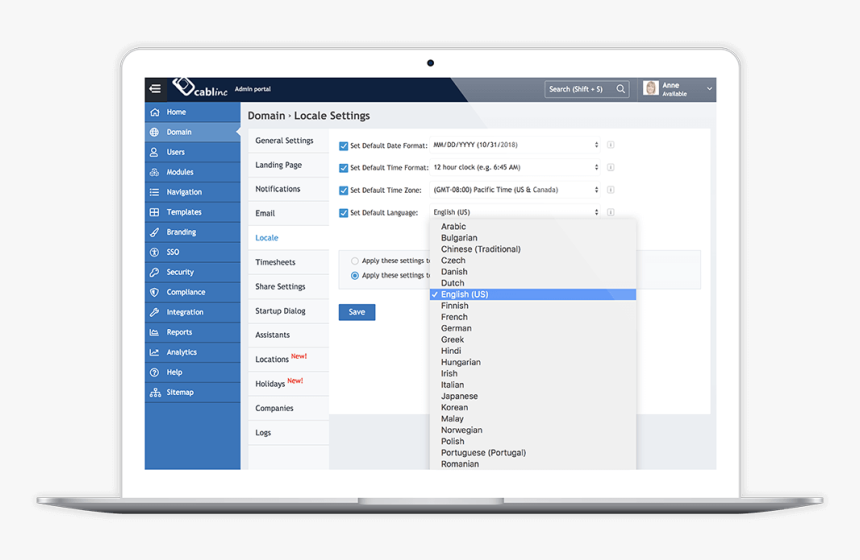Click the Reports chart icon
This screenshot has width=860, height=560.
pyautogui.click(x=155, y=332)
